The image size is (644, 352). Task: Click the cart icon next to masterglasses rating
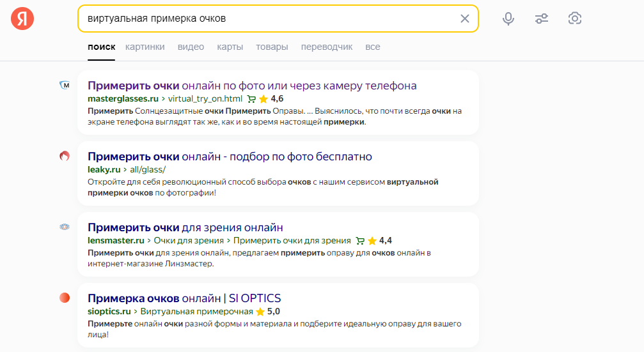point(251,99)
